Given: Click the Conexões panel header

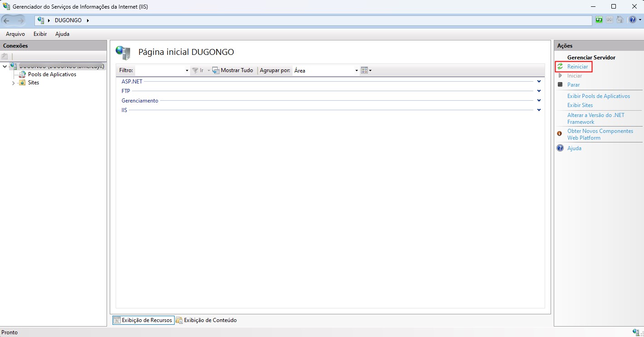Looking at the screenshot, I should 54,46.
